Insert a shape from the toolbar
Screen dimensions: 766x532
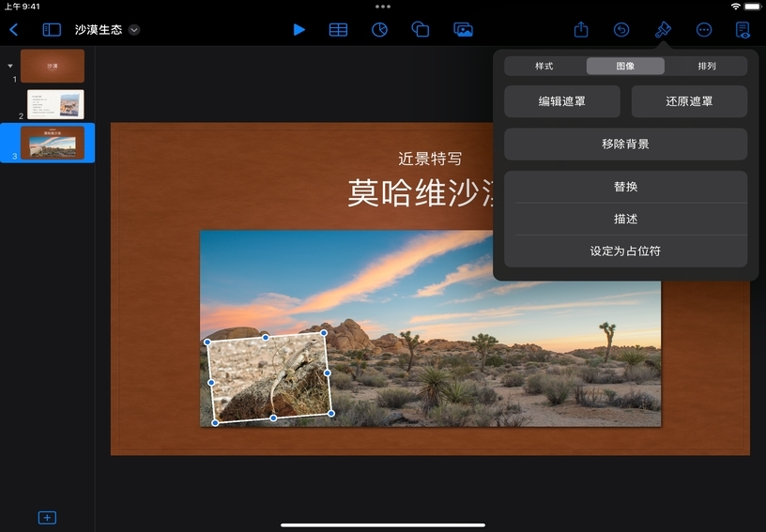(x=421, y=29)
